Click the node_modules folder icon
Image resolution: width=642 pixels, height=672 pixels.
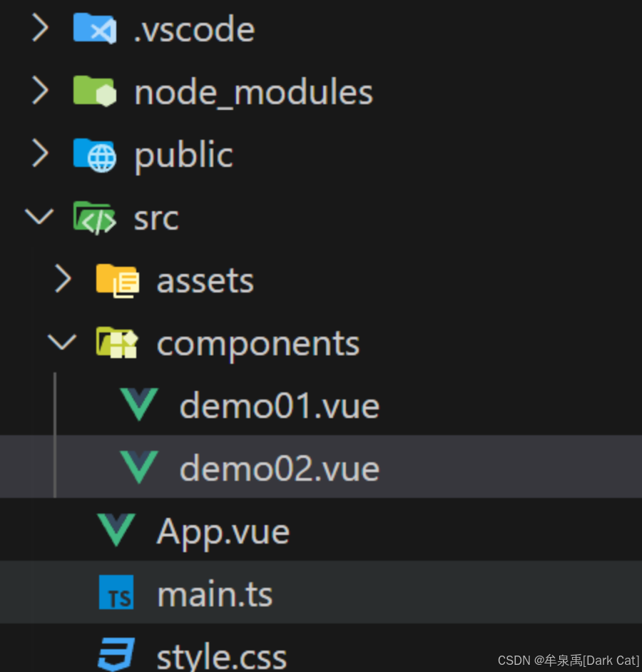click(95, 91)
